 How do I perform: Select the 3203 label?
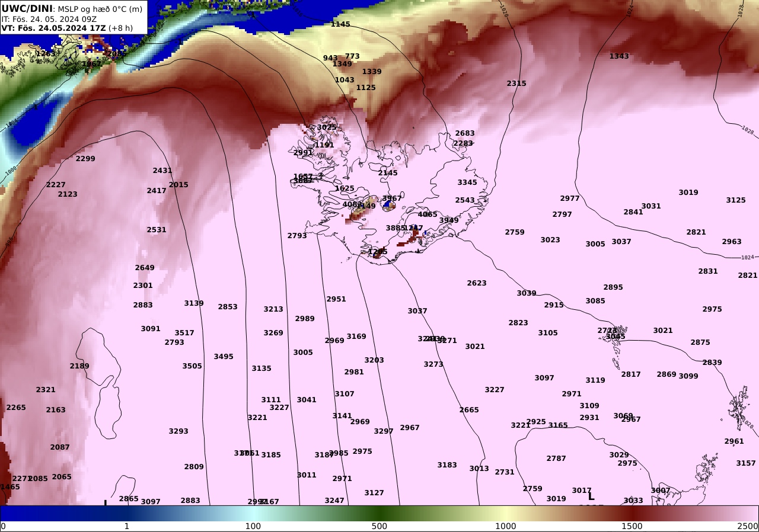pyautogui.click(x=374, y=360)
